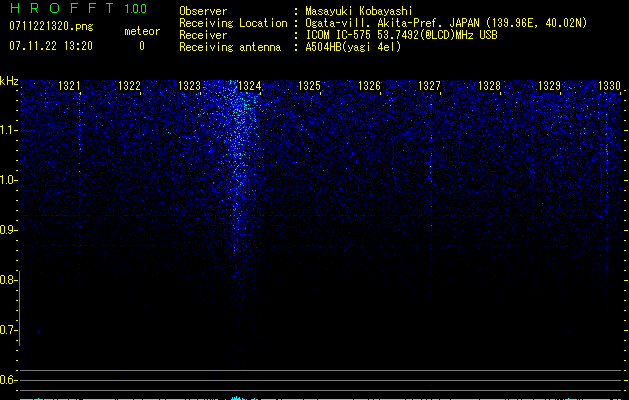This screenshot has width=629, height=400.
Task: Click the 'Observer' field label
Action: pyautogui.click(x=203, y=11)
